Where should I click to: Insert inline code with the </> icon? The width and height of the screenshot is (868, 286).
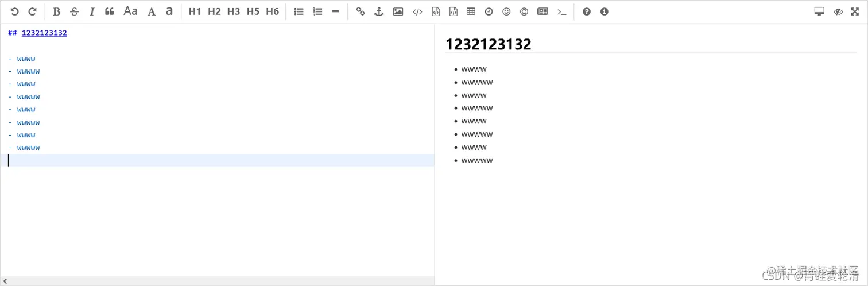(x=417, y=11)
